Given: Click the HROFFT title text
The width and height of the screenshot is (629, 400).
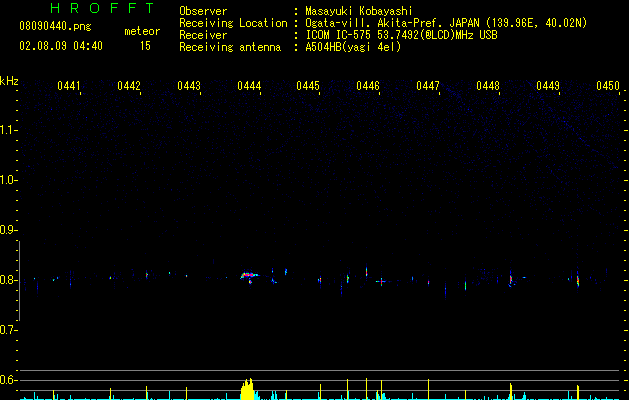Looking at the screenshot, I should 102,8.
